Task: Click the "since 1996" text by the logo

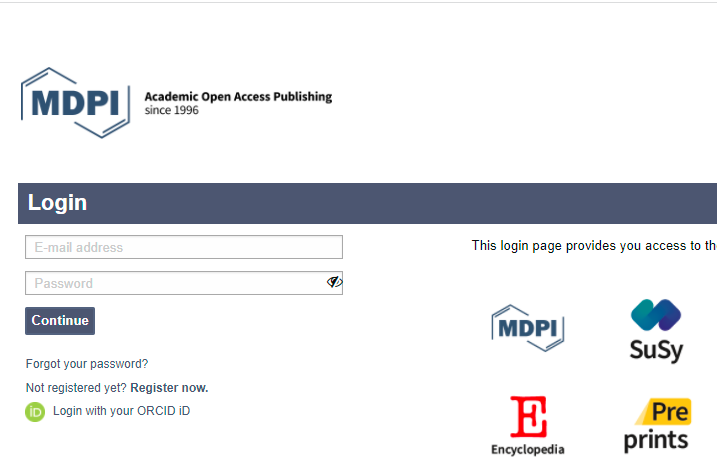Action: [x=172, y=111]
